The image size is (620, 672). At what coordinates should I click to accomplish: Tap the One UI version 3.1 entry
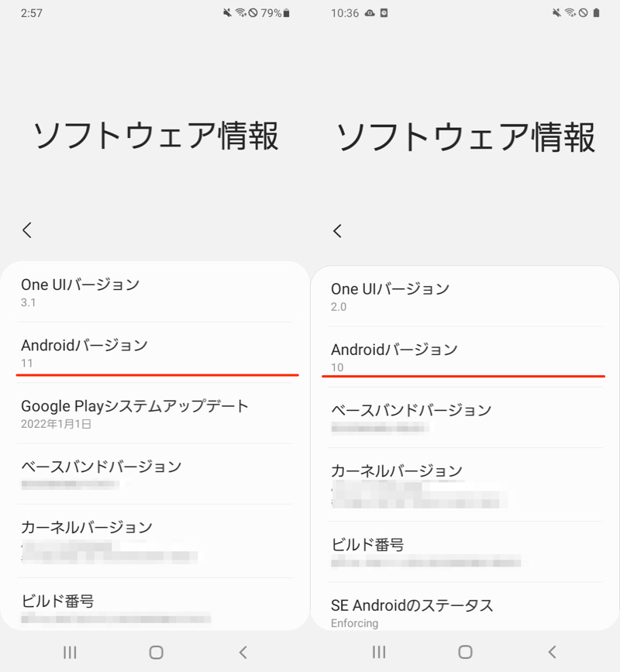[x=155, y=292]
